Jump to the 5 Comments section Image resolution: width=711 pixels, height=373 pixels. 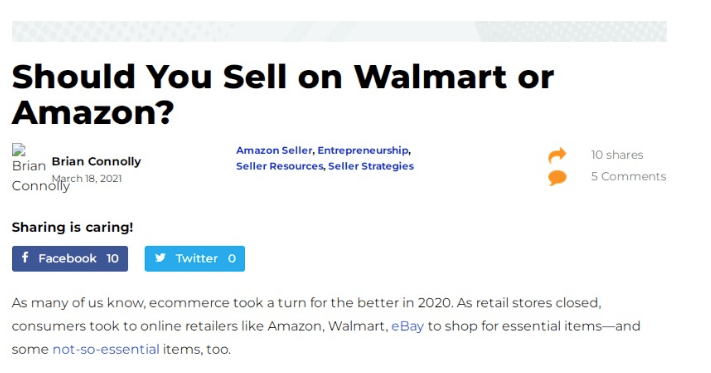(x=628, y=176)
